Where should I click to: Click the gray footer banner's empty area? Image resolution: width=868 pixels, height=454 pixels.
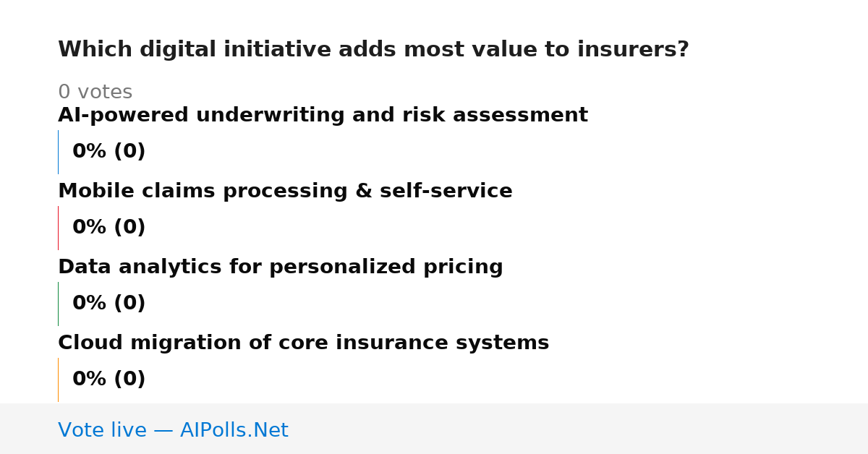pyautogui.click(x=579, y=429)
